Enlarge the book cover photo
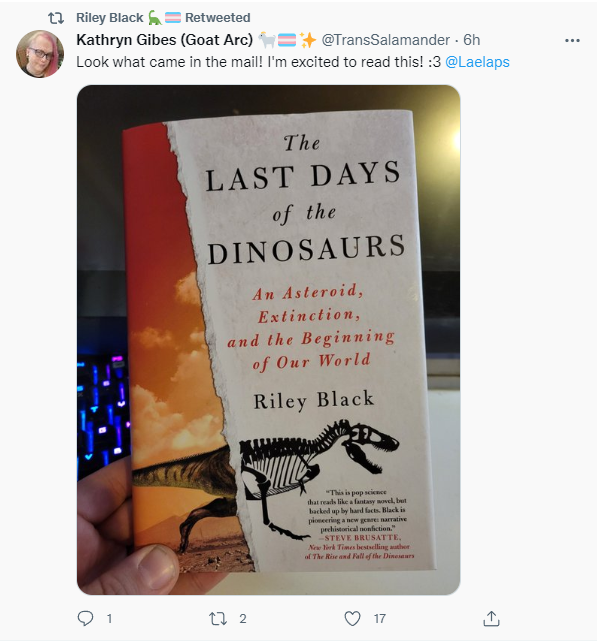597x643 pixels. point(269,340)
